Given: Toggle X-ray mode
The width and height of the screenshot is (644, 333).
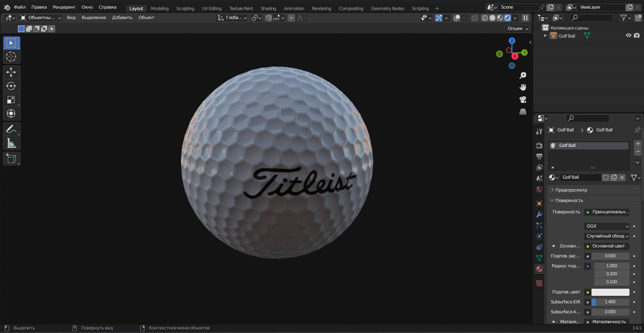Looking at the screenshot, I should [475, 18].
